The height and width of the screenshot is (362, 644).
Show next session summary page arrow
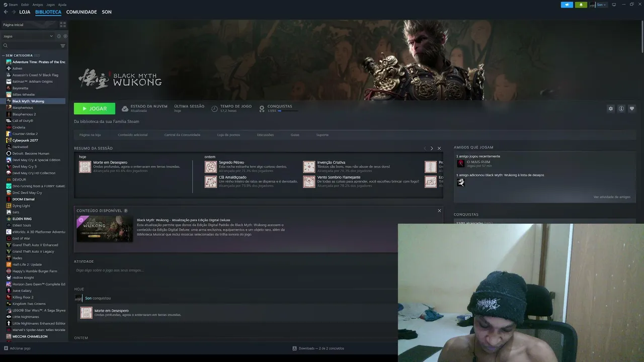(431, 148)
